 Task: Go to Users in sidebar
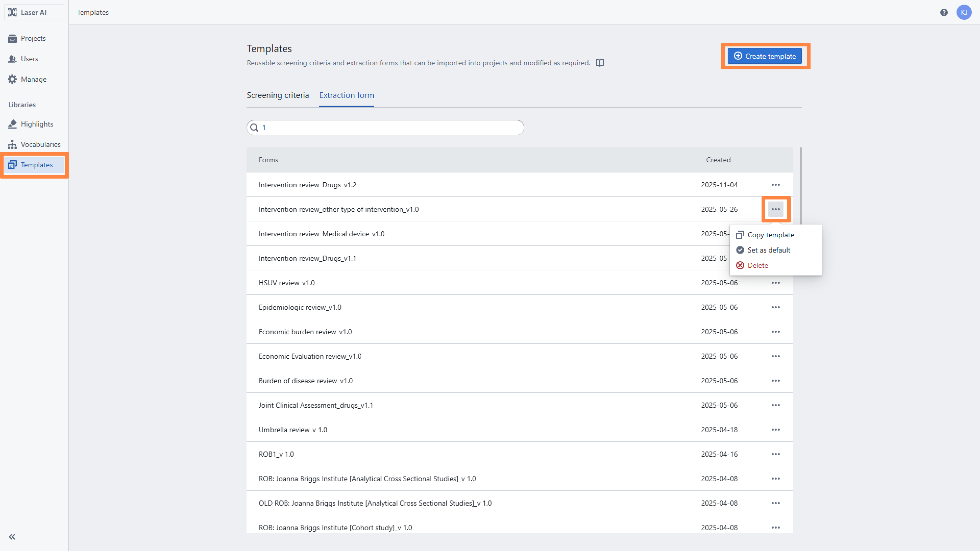pos(29,59)
